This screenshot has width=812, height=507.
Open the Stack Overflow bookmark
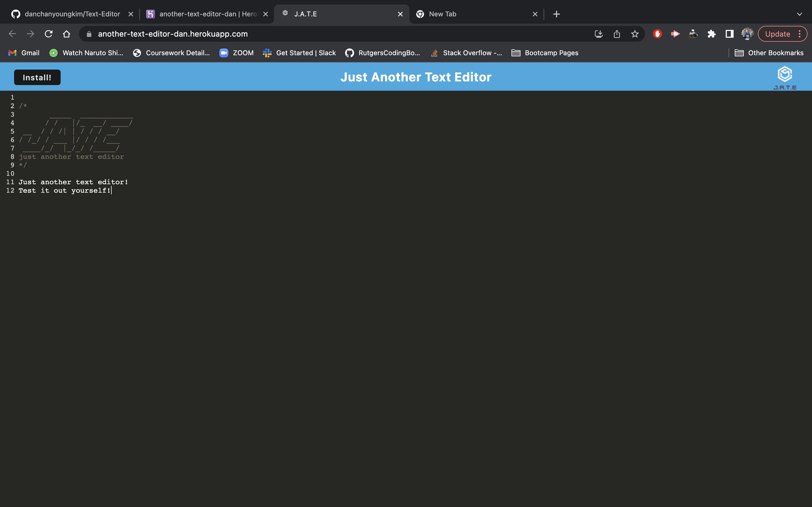[x=466, y=53]
